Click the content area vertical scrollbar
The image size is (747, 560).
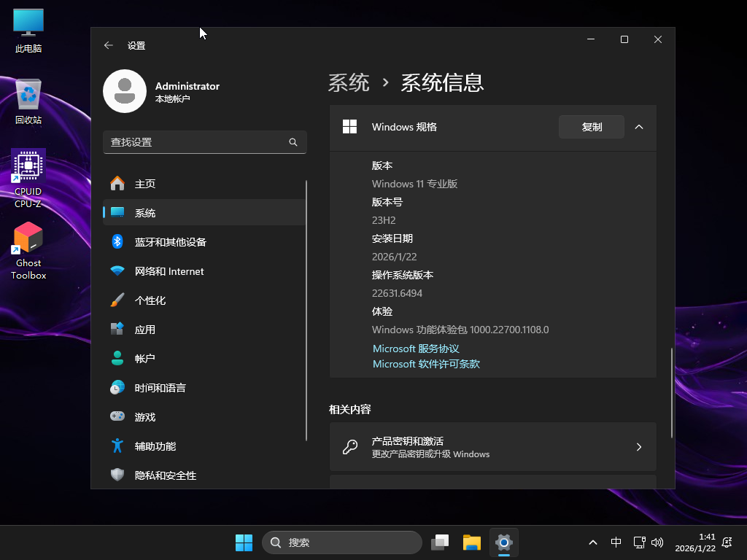[671, 392]
